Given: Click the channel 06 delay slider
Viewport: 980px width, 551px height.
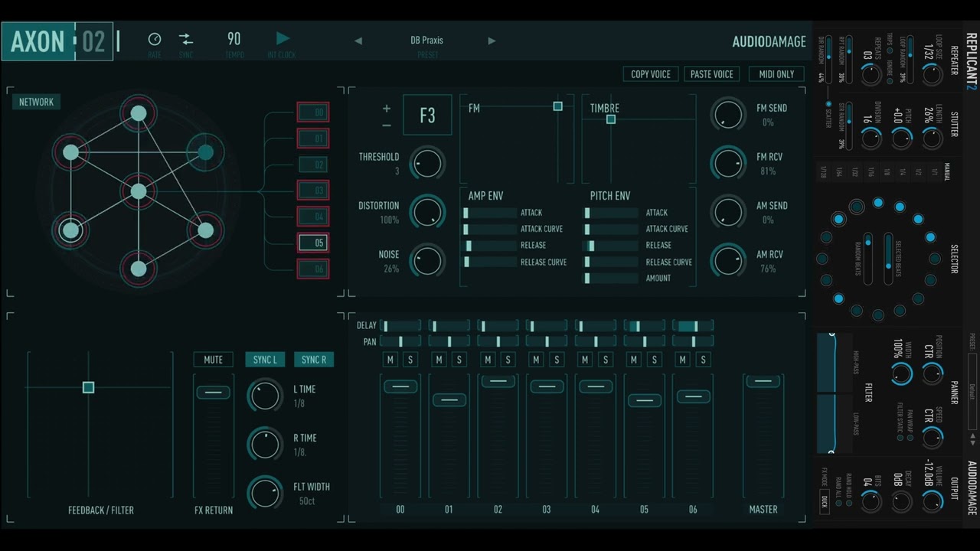Looking at the screenshot, I should coord(693,326).
